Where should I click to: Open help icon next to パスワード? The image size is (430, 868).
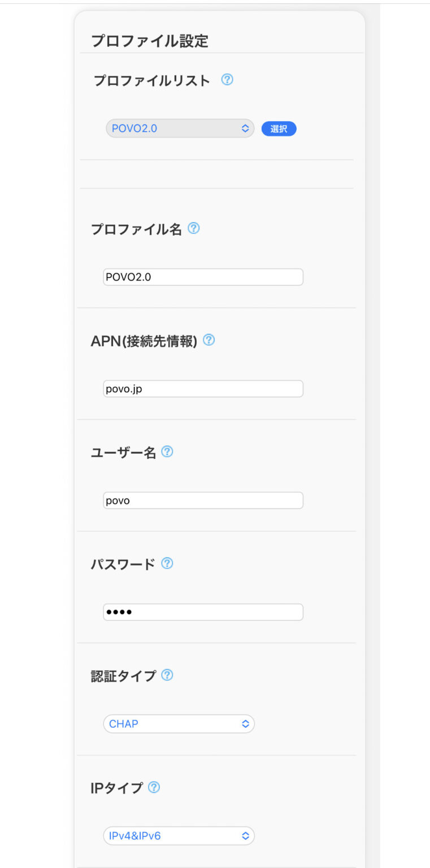click(167, 563)
